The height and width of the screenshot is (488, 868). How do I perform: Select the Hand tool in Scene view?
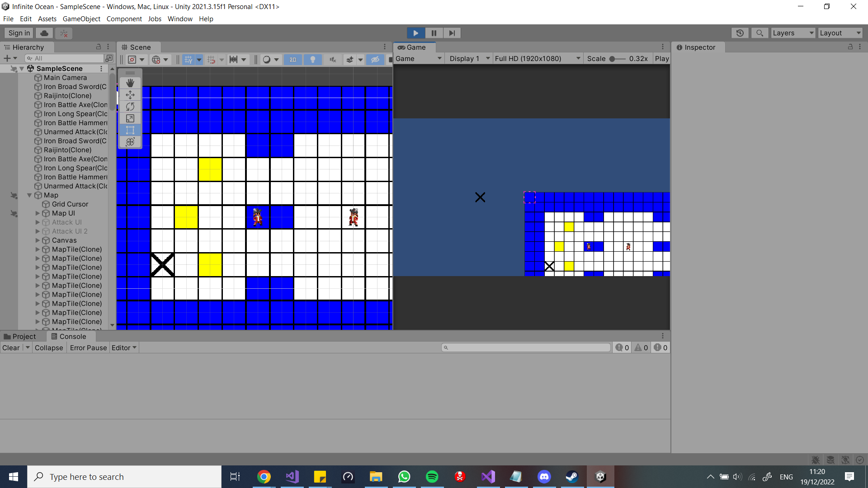tap(130, 83)
